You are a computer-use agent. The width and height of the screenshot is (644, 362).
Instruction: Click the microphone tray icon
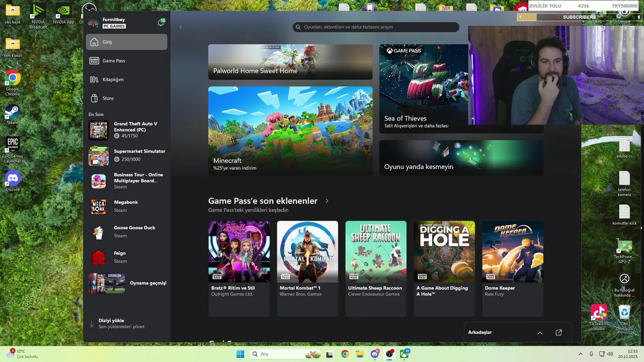pos(591,354)
